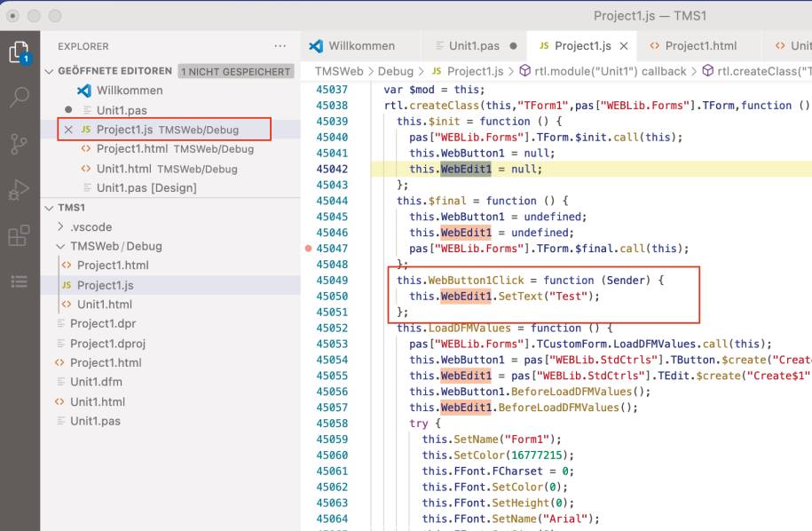Click the unsaved dot on Unit1.pas tab

coord(513,46)
